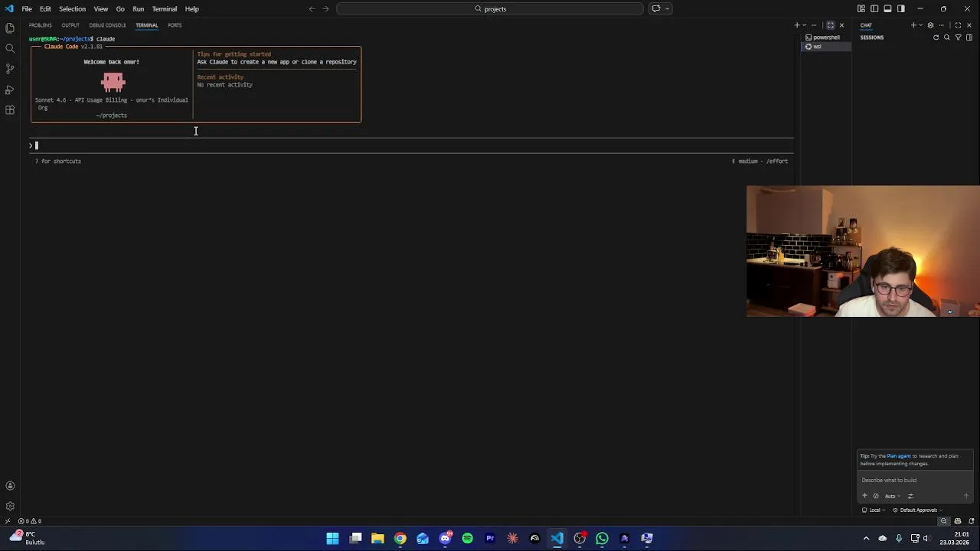This screenshot has width=980, height=551.
Task: Send chat message with arrow button
Action: pos(966,496)
